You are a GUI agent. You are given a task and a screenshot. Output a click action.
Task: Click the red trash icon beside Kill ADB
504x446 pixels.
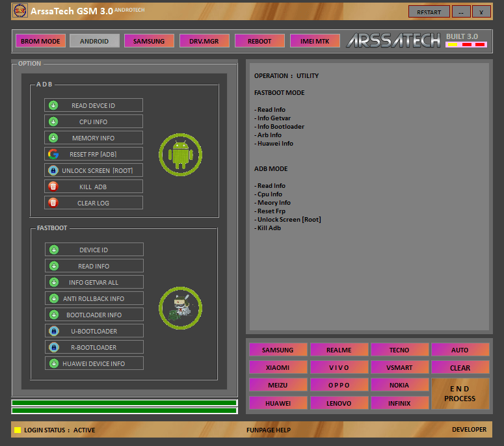(x=53, y=187)
